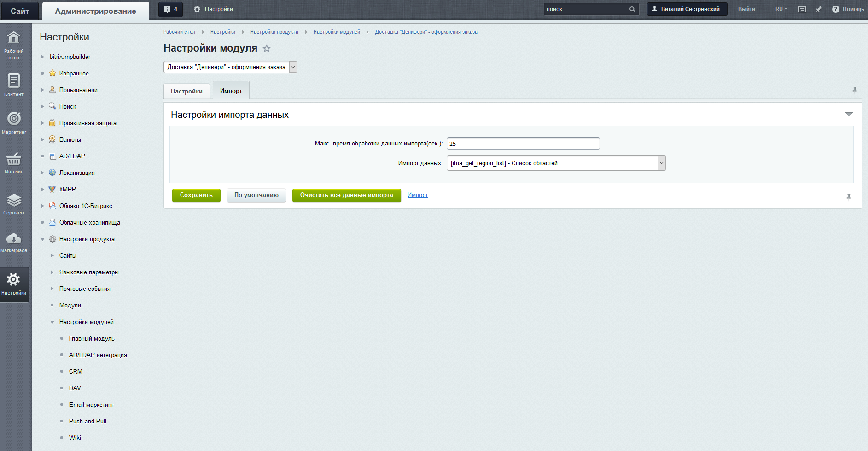868x451 pixels.
Task: Expand the Пользователи tree item
Action: click(42, 90)
